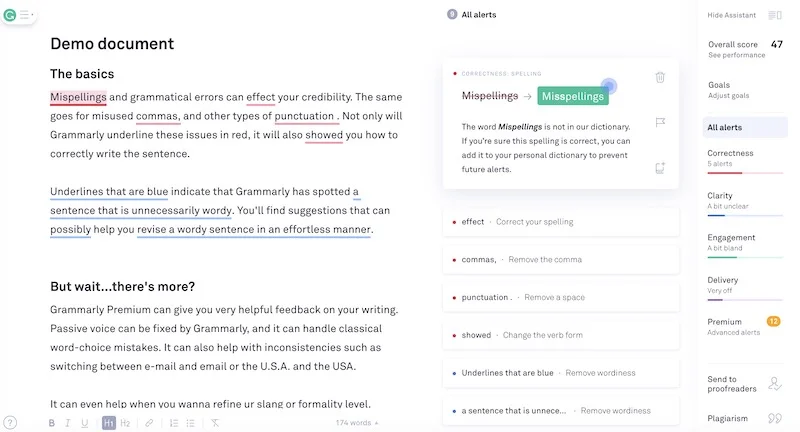The height and width of the screenshot is (432, 800).
Task: Open the effect spelling alert card
Action: click(x=561, y=222)
